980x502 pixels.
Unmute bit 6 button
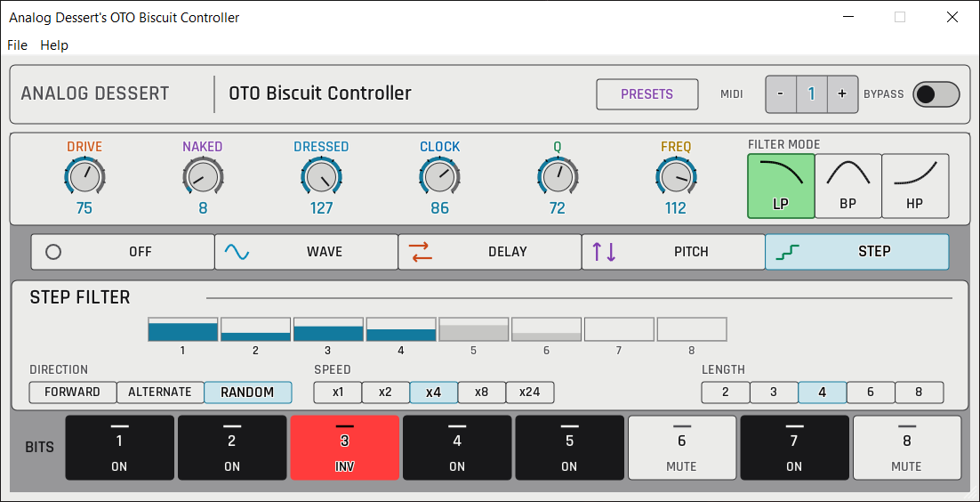[x=682, y=448]
